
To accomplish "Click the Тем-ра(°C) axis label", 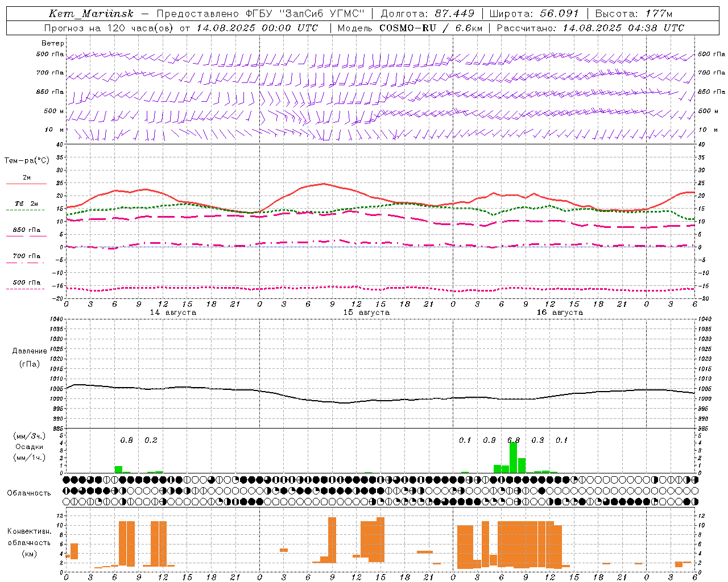I will click(x=27, y=161).
